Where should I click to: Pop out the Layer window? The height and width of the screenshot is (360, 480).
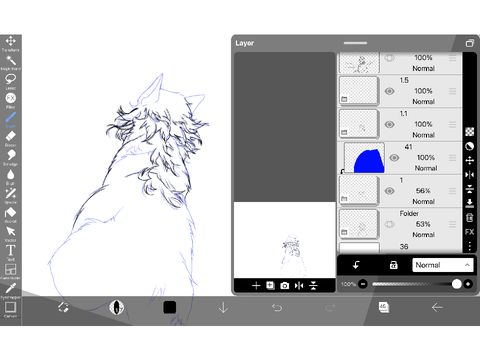coord(470,43)
